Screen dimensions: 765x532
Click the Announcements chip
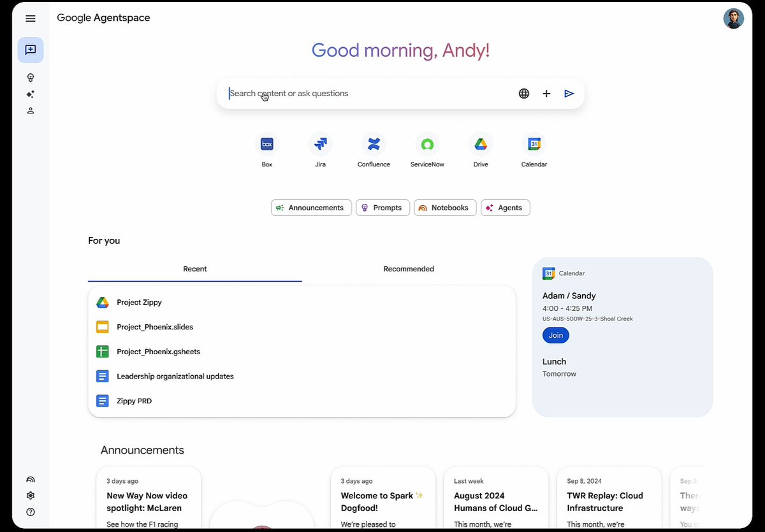point(311,208)
